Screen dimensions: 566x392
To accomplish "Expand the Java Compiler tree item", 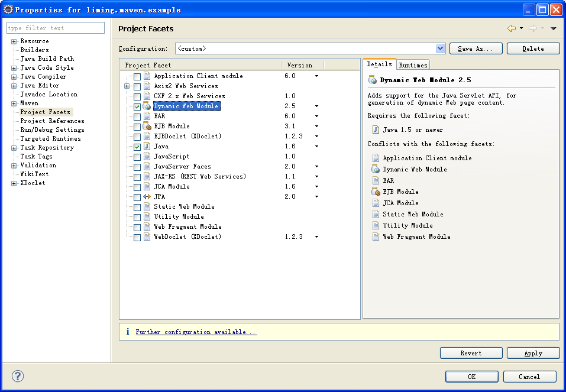I will click(x=14, y=77).
